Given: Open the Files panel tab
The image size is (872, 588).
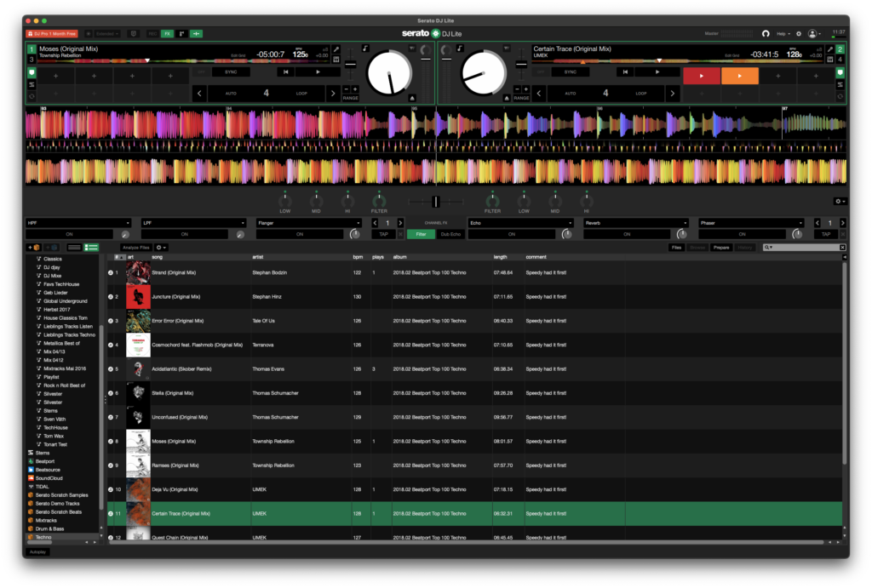Looking at the screenshot, I should point(675,247).
